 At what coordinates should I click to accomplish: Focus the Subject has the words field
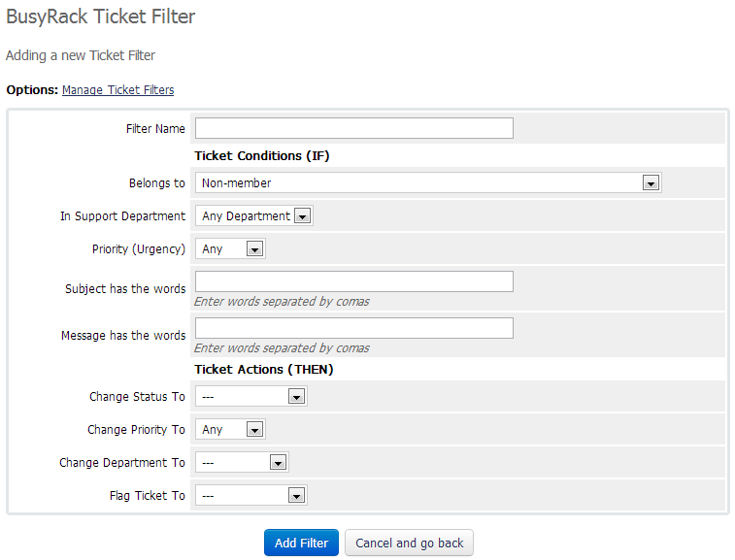(x=353, y=281)
